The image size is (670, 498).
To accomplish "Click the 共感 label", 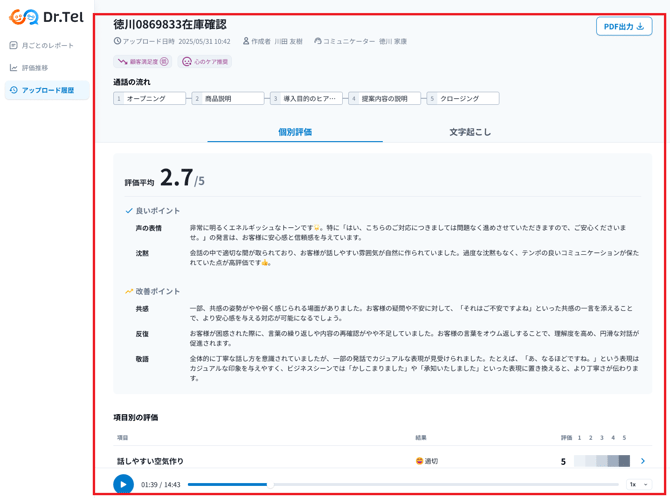I will click(x=142, y=309).
